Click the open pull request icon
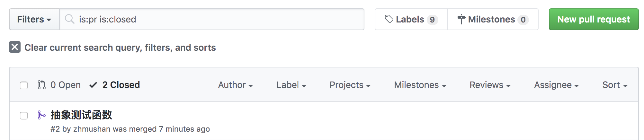The image size is (644, 140). click(x=41, y=85)
